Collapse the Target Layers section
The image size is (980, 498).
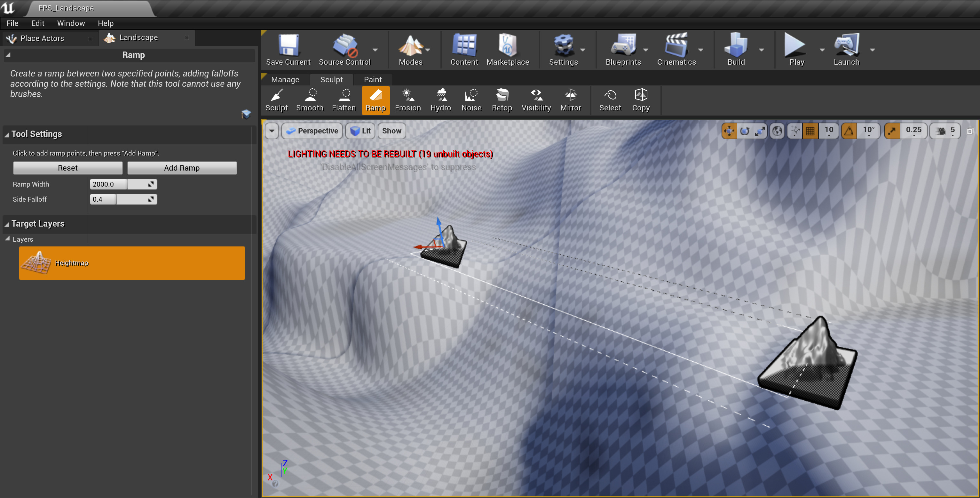(x=7, y=224)
